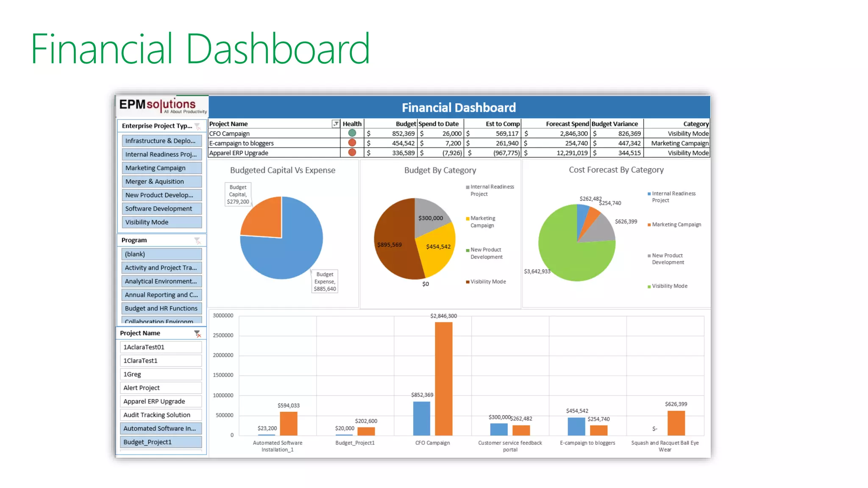Click the Budget By Category chart title
This screenshot has height=488, width=868.
440,170
